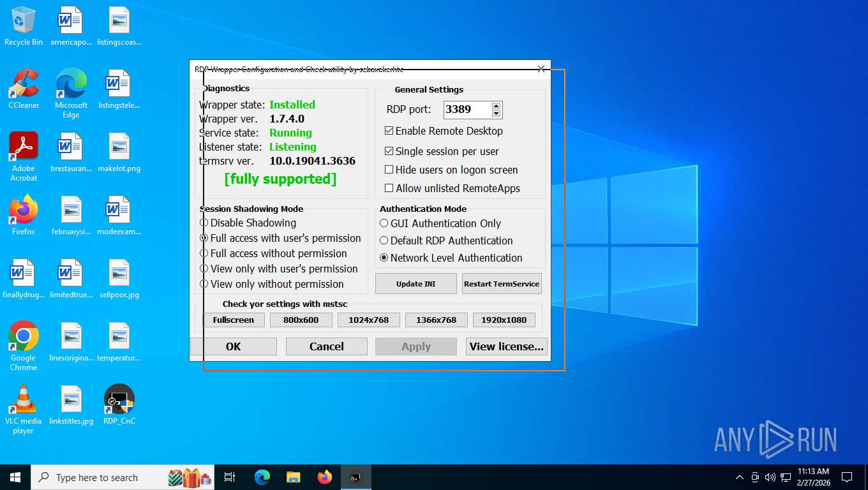Viewport: 868px width, 490px height.
Task: Show hidden system tray icons
Action: [x=740, y=477]
